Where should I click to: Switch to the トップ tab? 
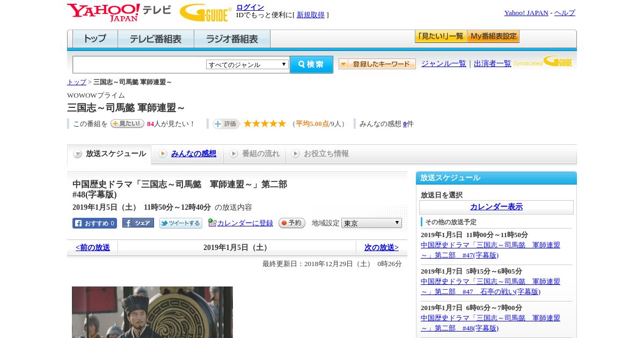[x=95, y=39]
